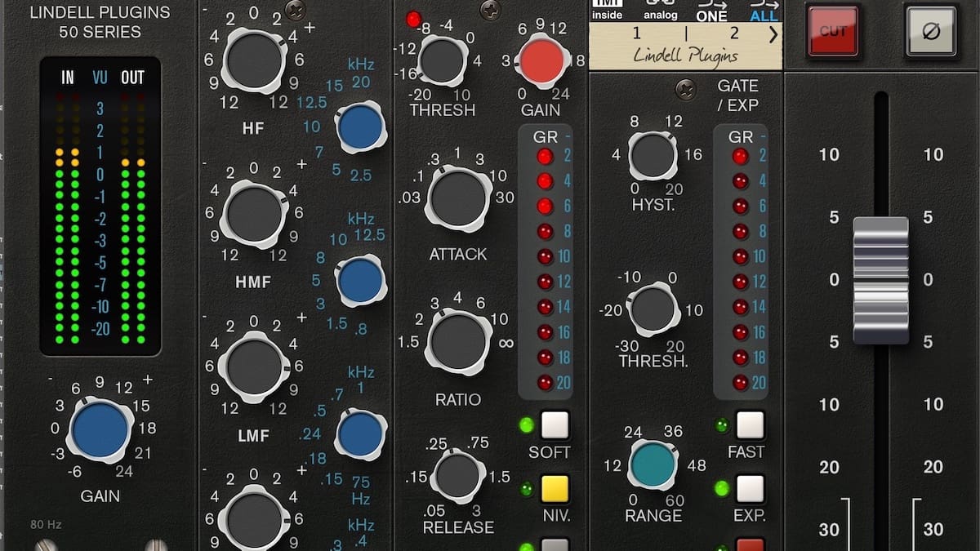Image resolution: width=980 pixels, height=551 pixels.
Task: Click the blue input GAIN knob
Action: click(x=100, y=427)
